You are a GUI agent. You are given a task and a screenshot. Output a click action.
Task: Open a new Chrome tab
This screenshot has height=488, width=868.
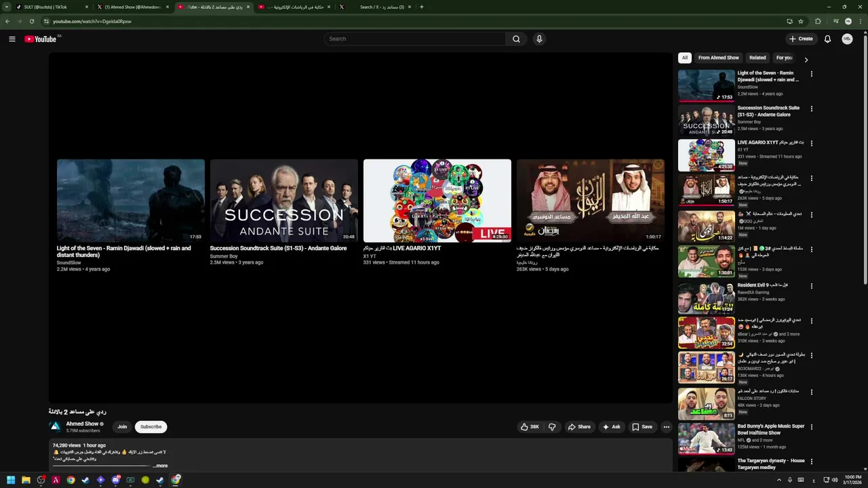[422, 7]
